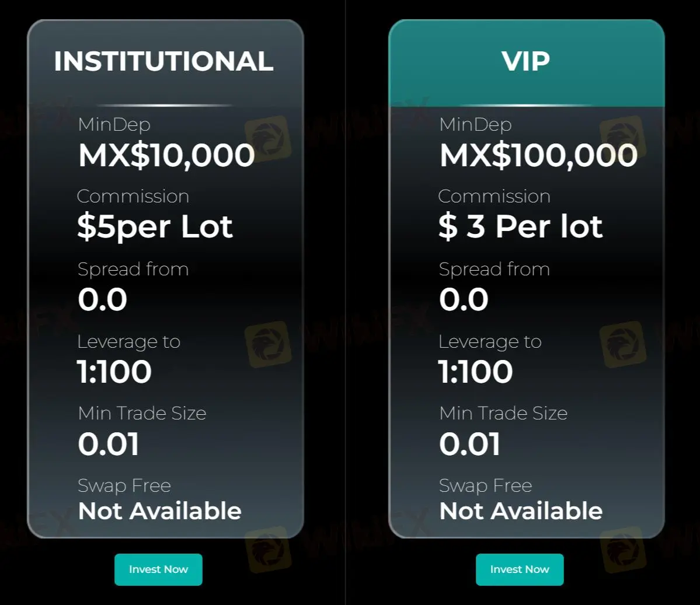Screen dimensions: 700x605
Task: Click Invest Now under the Institutional plan
Action: (x=158, y=569)
